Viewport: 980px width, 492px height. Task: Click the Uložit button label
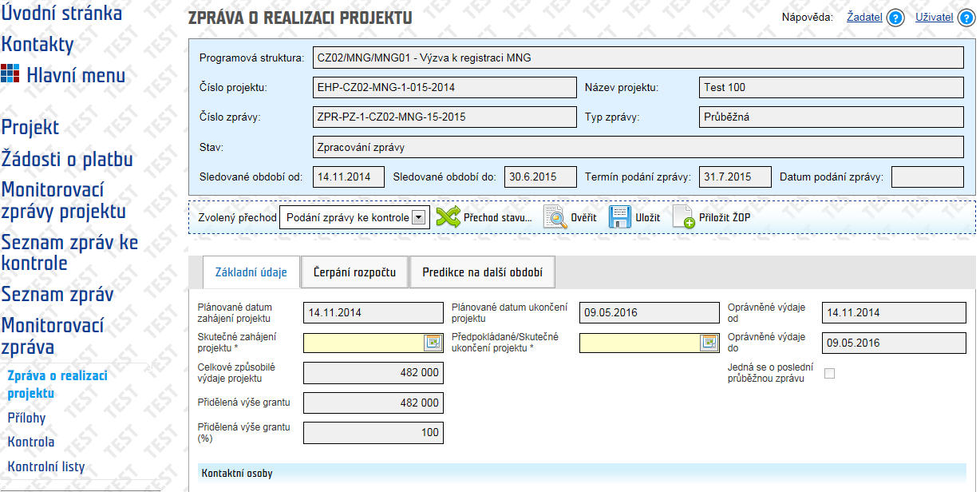click(x=648, y=217)
